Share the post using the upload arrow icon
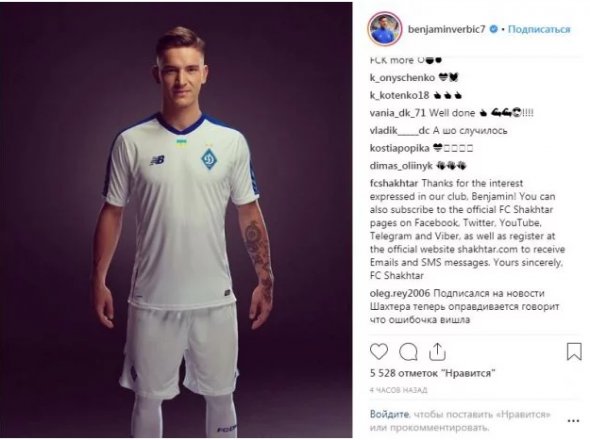Image resolution: width=590 pixels, height=440 pixels. 437,352
